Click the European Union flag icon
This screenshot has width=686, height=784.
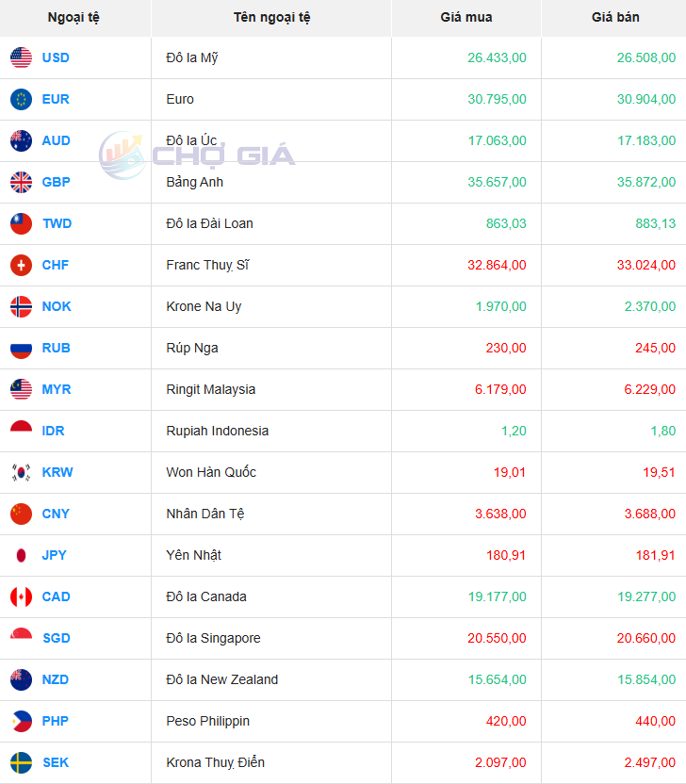click(x=21, y=99)
